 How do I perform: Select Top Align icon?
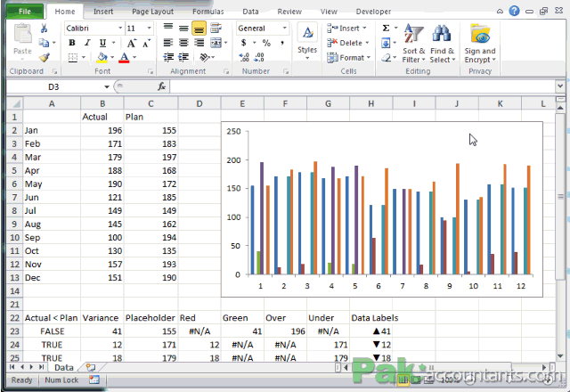tap(168, 28)
